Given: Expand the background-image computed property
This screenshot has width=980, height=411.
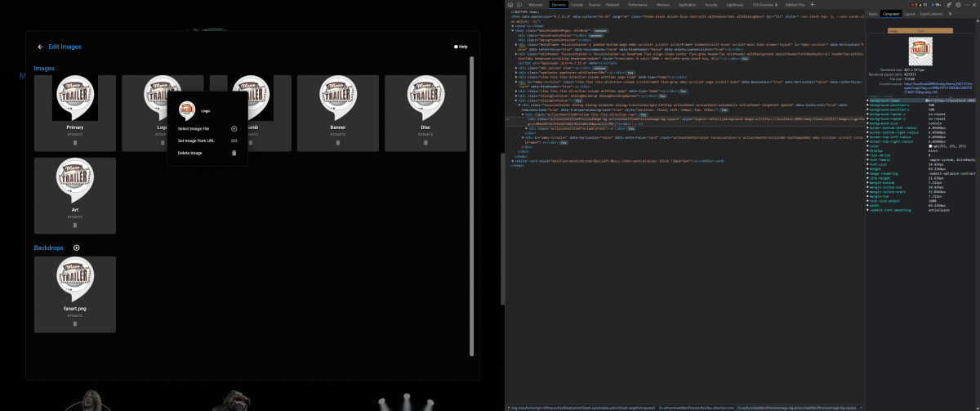Looking at the screenshot, I should click(x=868, y=101).
